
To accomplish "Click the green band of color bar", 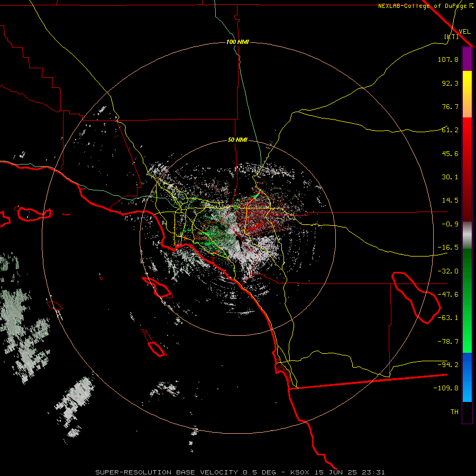I will tap(467, 300).
